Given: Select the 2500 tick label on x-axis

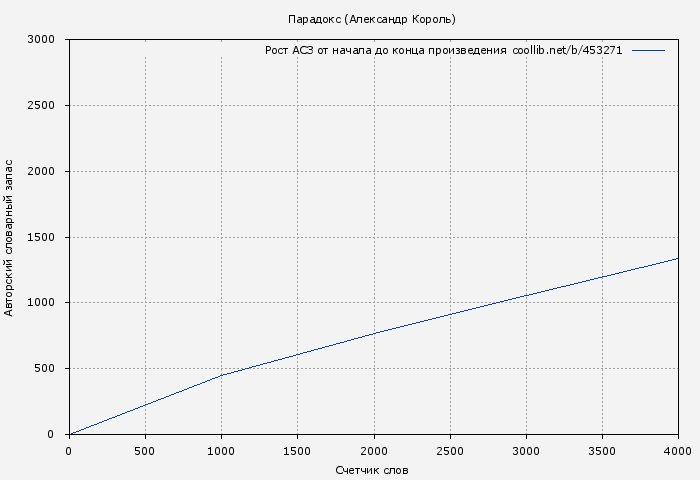Looking at the screenshot, I should pyautogui.click(x=450, y=451).
